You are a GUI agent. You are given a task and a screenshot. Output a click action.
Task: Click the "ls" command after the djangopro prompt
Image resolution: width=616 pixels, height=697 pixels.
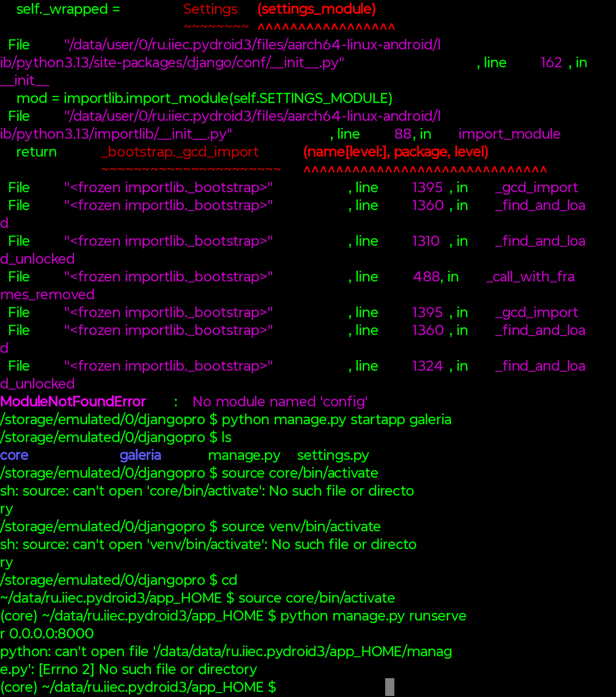pyautogui.click(x=226, y=437)
